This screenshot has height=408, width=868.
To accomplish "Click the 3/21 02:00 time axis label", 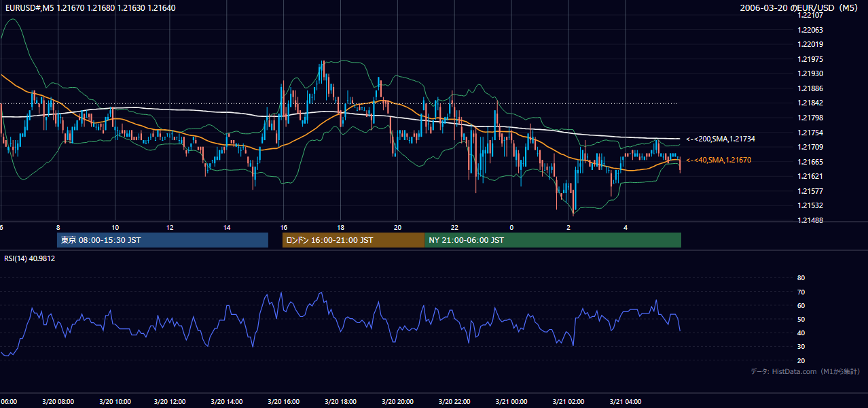I will (568, 401).
